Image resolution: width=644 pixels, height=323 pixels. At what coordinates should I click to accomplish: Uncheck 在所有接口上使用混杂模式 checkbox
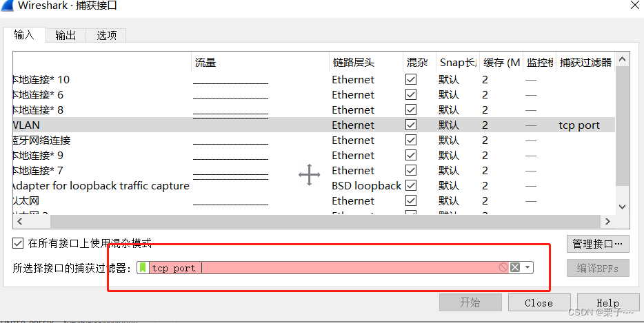click(18, 243)
